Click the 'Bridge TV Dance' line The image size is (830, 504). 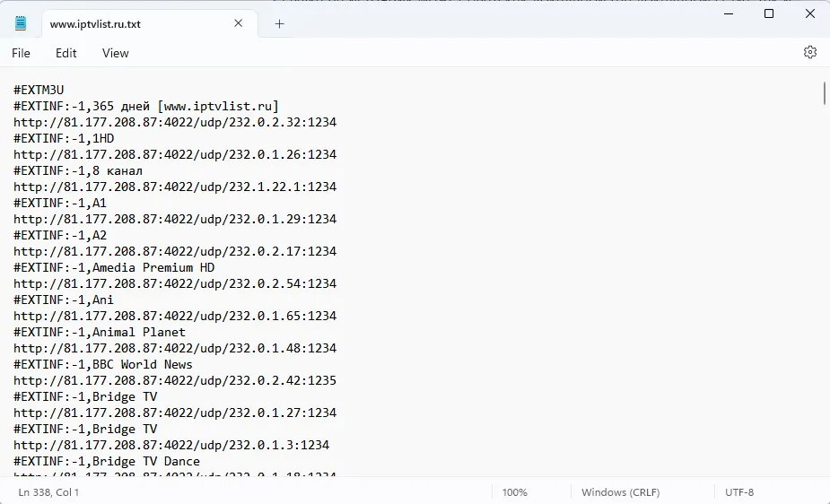(x=107, y=461)
